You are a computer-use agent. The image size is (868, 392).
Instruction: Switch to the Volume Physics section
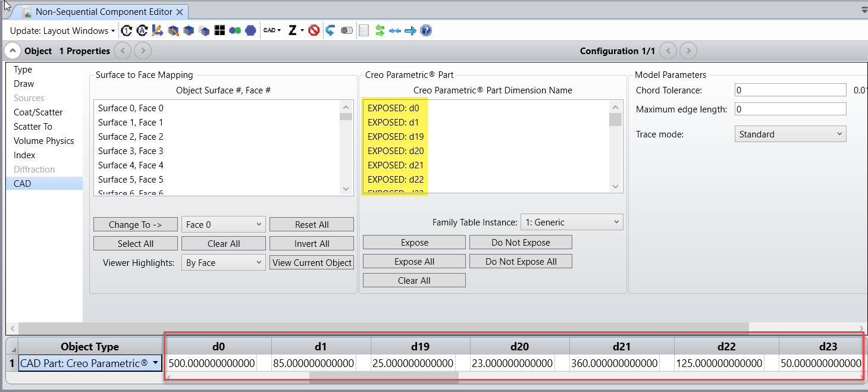tap(44, 141)
